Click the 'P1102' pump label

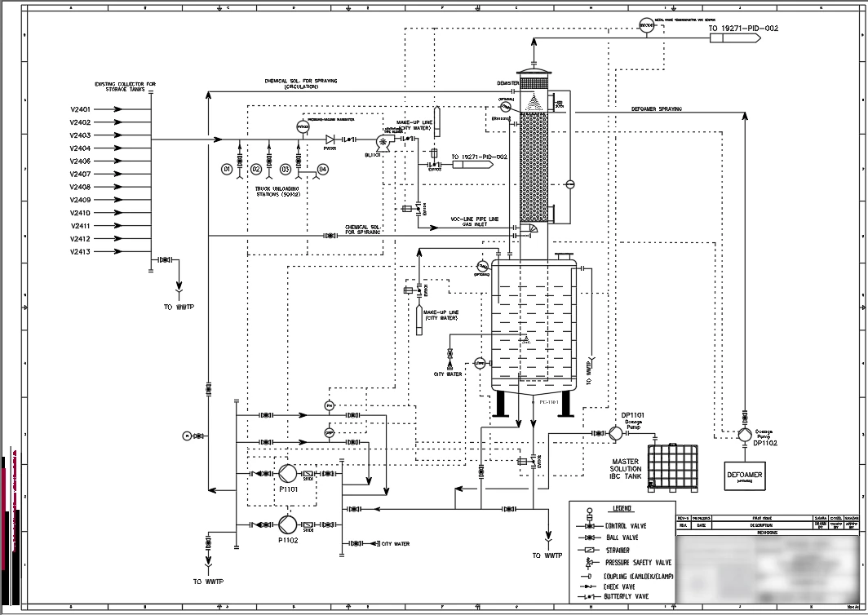tap(289, 540)
